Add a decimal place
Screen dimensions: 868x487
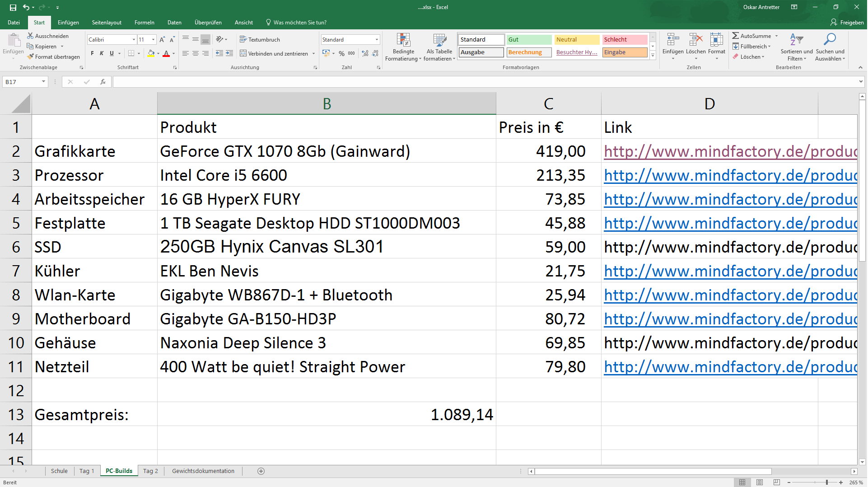(x=365, y=53)
